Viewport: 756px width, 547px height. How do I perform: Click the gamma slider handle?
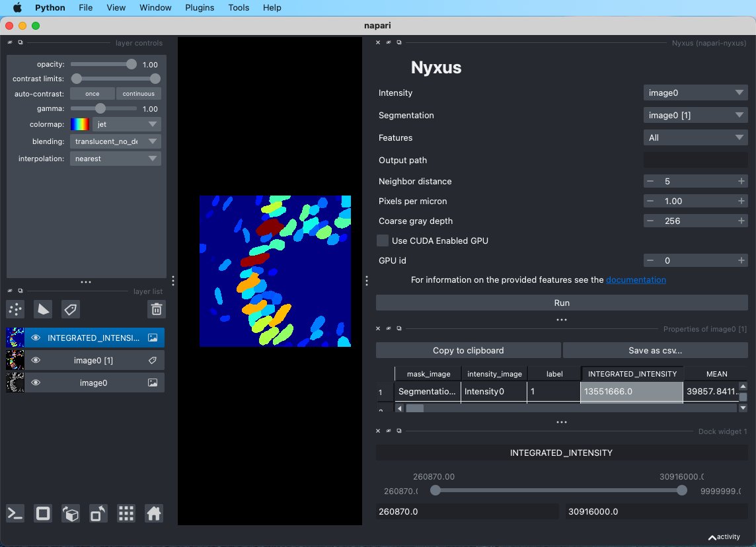[100, 108]
